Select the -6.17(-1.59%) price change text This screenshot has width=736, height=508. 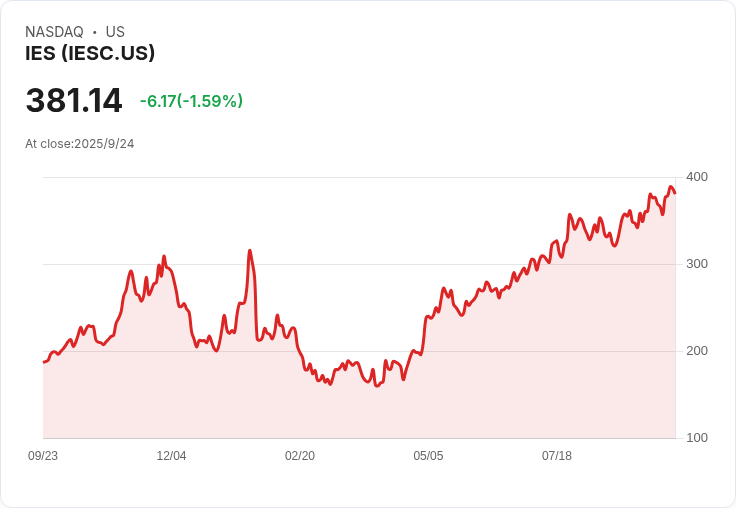[191, 101]
